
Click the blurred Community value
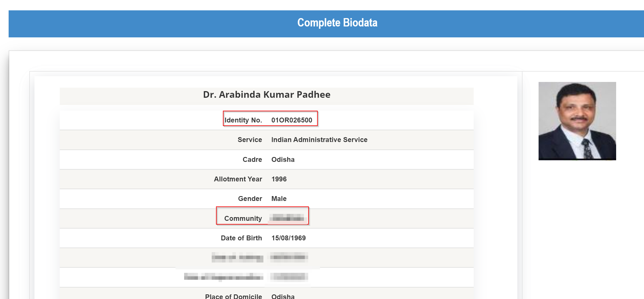[x=288, y=218]
